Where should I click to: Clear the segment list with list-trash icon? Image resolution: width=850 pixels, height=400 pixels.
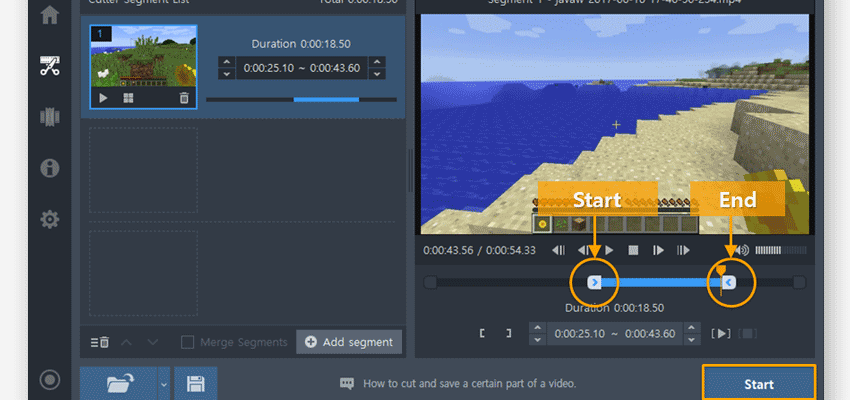pos(100,343)
